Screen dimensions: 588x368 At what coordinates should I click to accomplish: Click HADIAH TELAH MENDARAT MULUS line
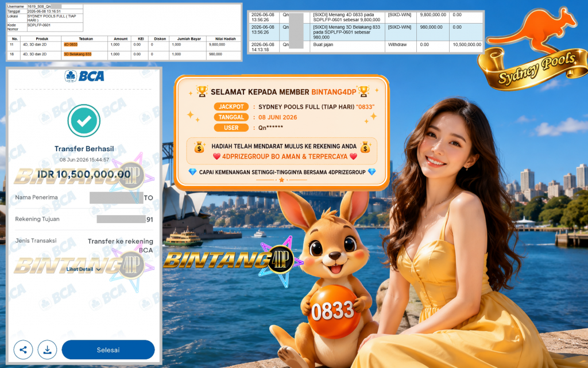point(284,147)
